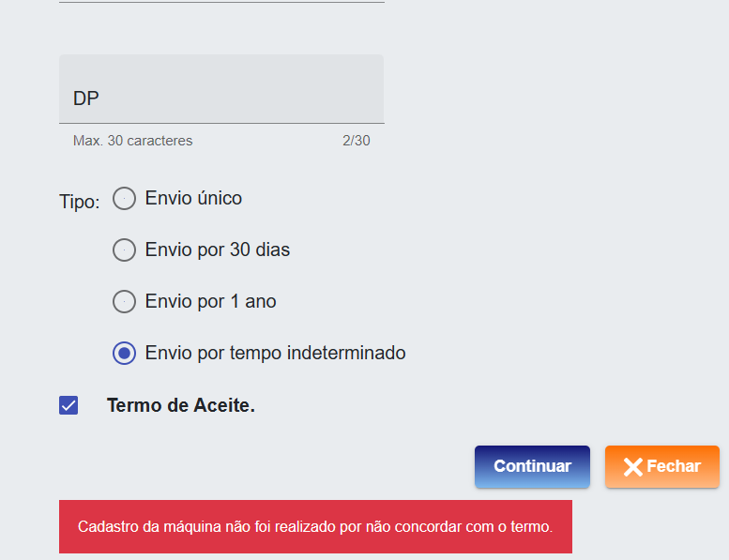
Task: Click the bold 'Termo de Aceite.' label
Action: pos(181,405)
